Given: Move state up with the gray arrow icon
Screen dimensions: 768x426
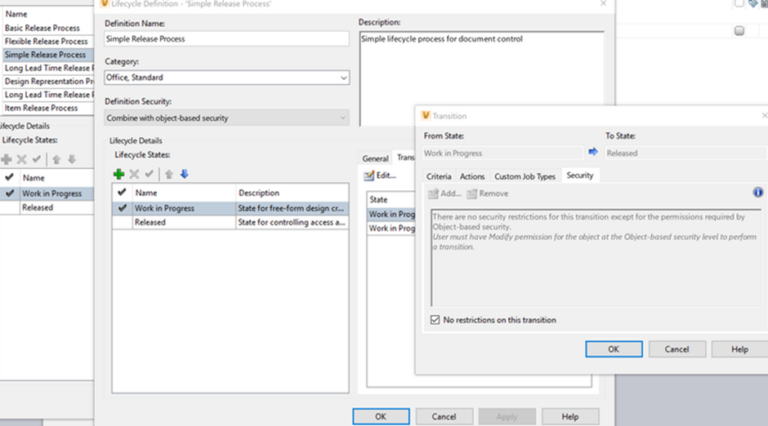Looking at the screenshot, I should point(169,174).
